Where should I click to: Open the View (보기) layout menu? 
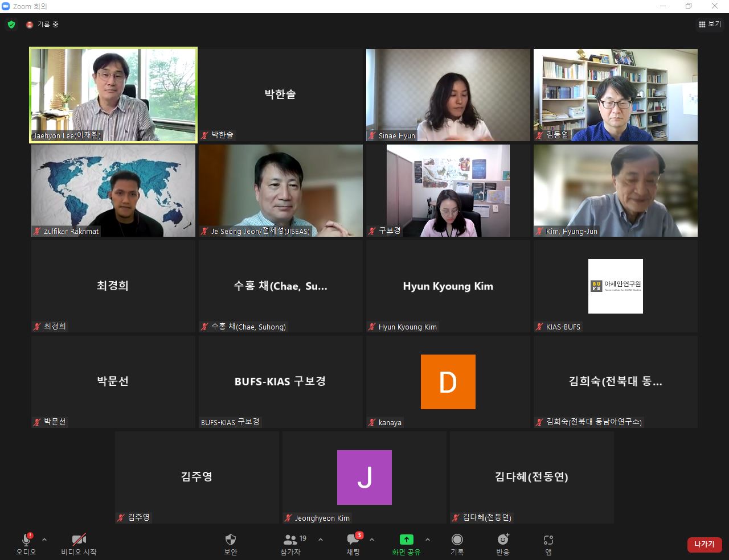pyautogui.click(x=710, y=24)
